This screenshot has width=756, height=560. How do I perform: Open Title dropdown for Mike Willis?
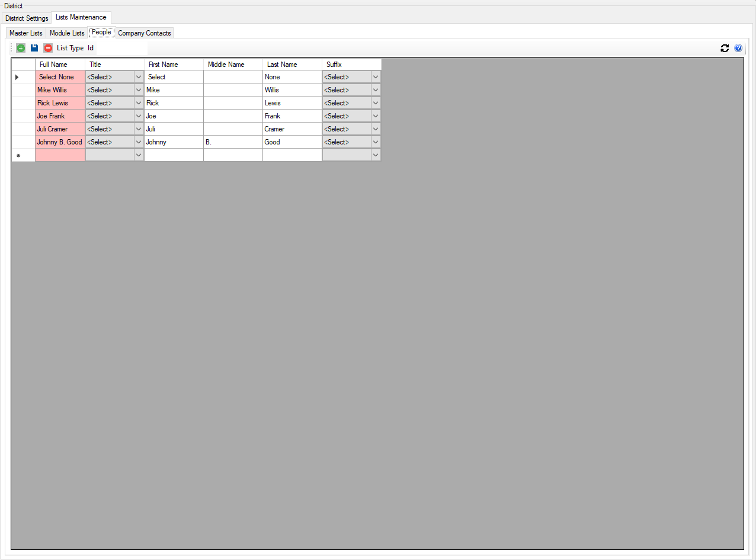tap(139, 90)
